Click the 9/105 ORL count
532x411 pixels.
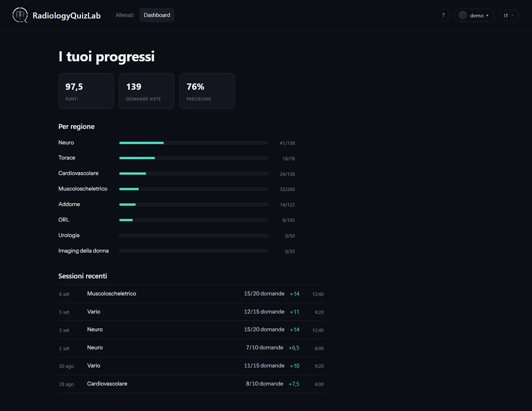pyautogui.click(x=289, y=220)
